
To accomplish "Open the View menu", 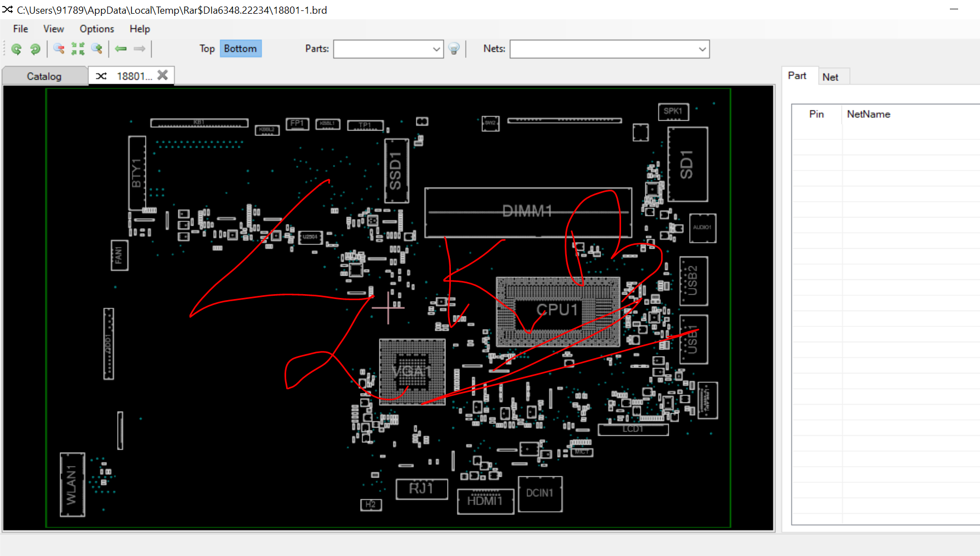I will coord(54,29).
